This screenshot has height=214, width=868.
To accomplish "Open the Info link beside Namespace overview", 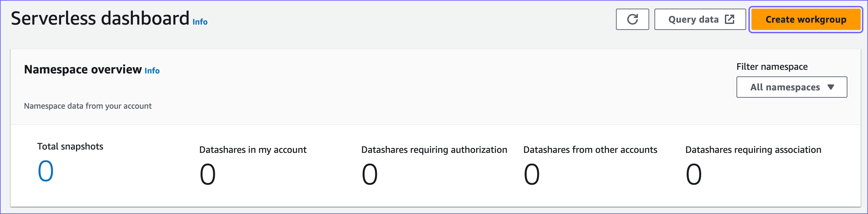I will [x=152, y=71].
